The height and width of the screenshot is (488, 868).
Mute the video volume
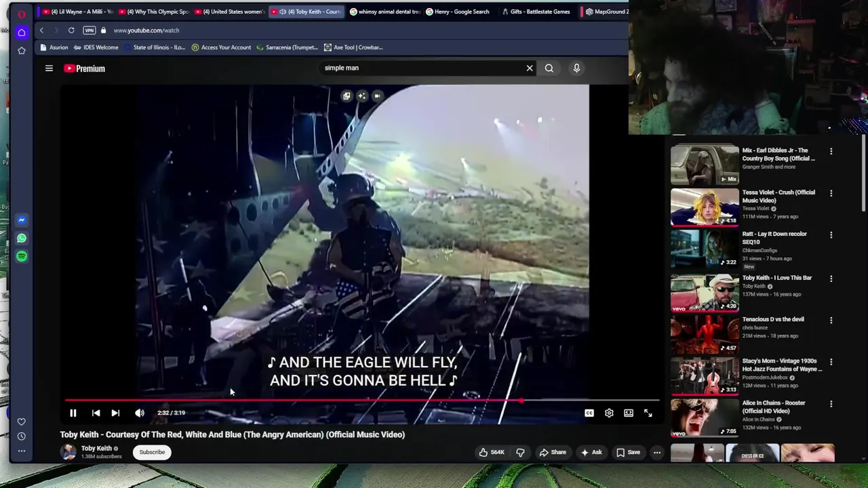(x=139, y=413)
